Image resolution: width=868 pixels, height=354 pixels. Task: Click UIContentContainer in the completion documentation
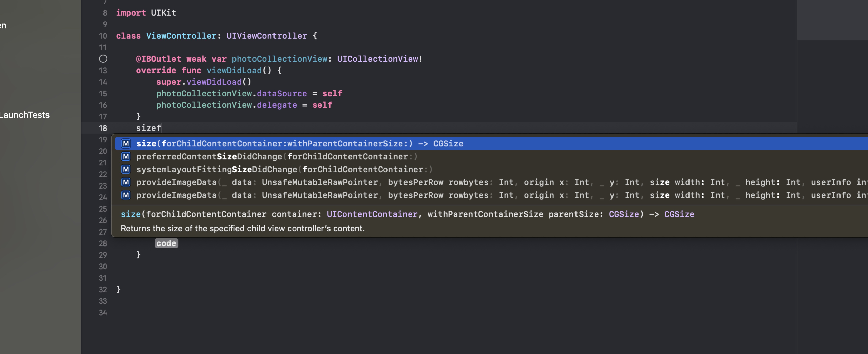click(372, 214)
